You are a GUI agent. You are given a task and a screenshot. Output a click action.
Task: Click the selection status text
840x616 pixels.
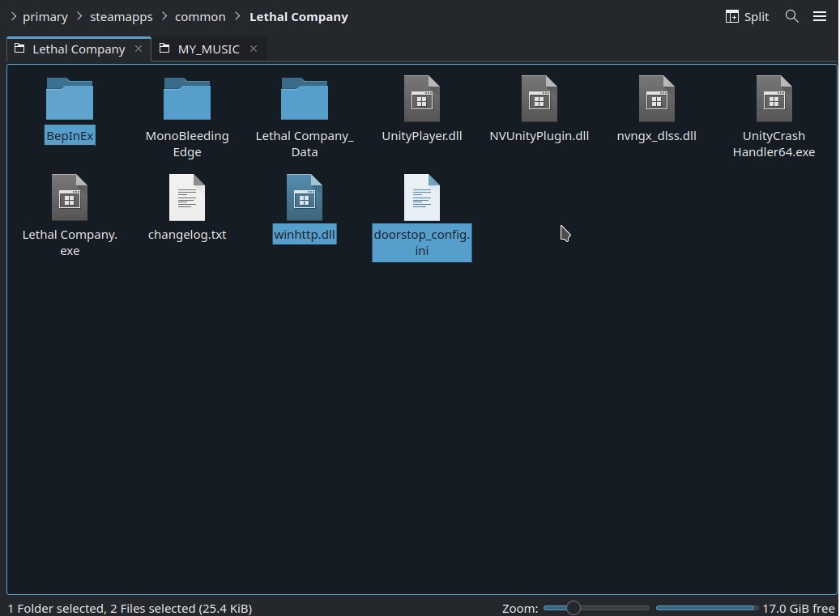[130, 609]
